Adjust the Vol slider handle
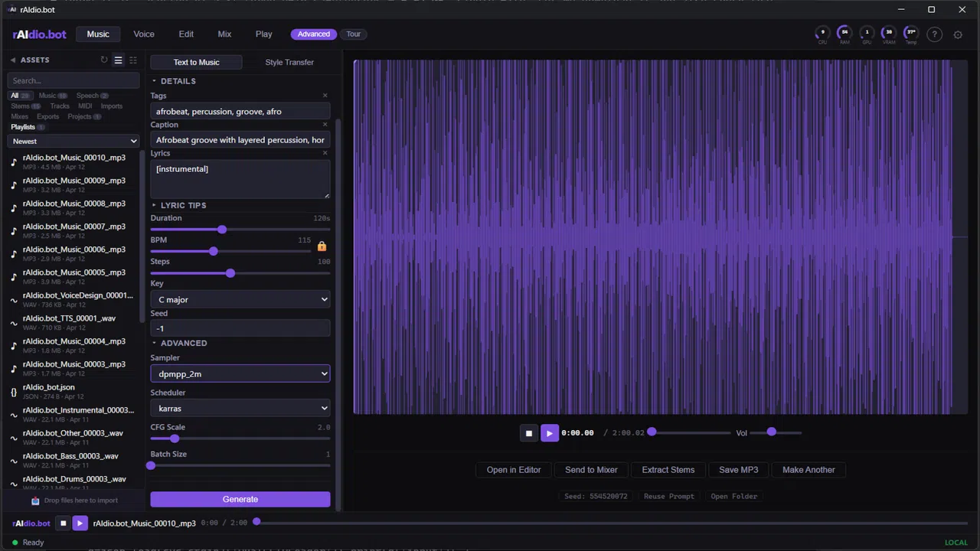This screenshot has width=980, height=551. pyautogui.click(x=772, y=432)
